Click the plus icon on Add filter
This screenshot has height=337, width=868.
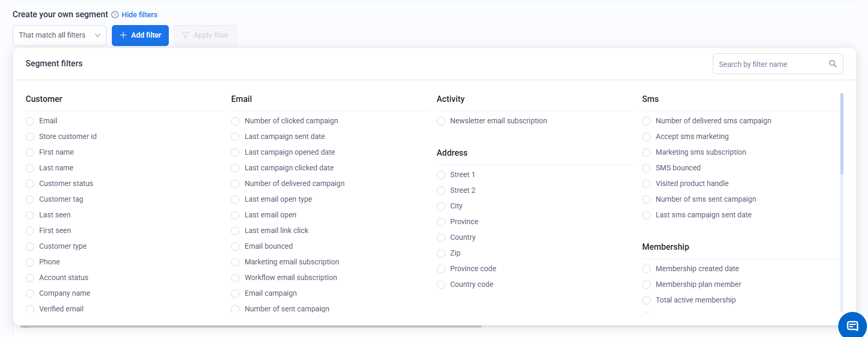pyautogui.click(x=123, y=35)
